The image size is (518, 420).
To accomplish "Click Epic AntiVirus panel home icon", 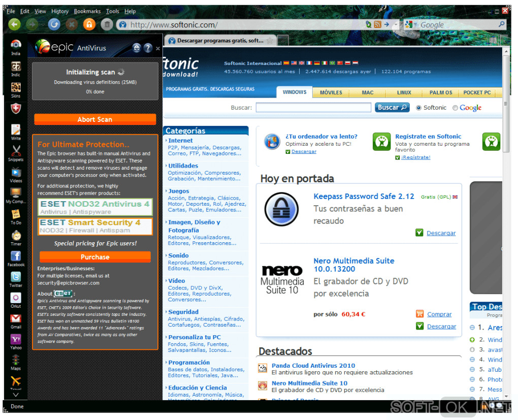I will pos(137,48).
